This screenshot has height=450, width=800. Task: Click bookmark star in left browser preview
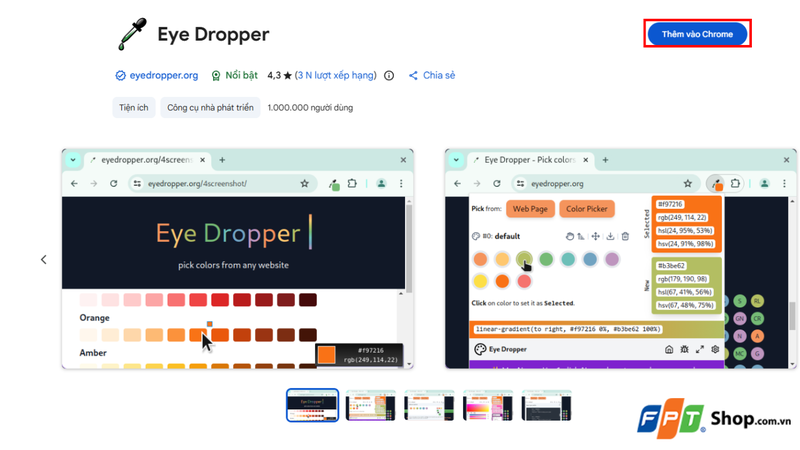click(x=305, y=184)
